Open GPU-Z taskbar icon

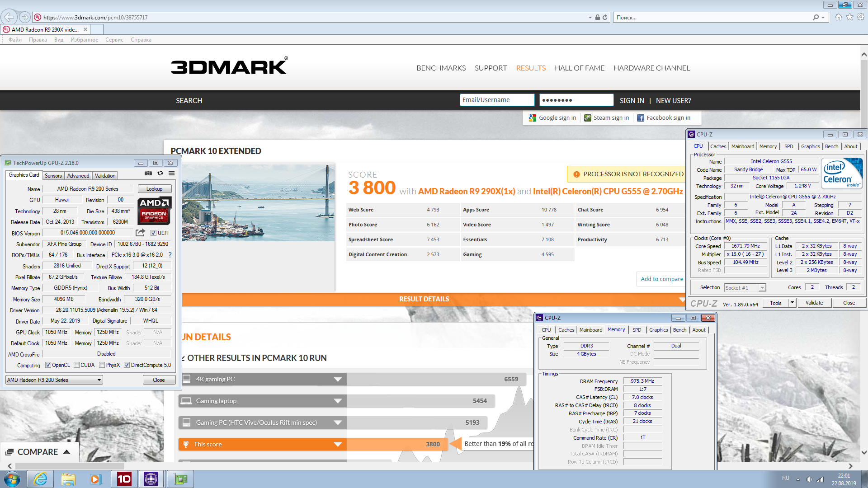pyautogui.click(x=180, y=479)
